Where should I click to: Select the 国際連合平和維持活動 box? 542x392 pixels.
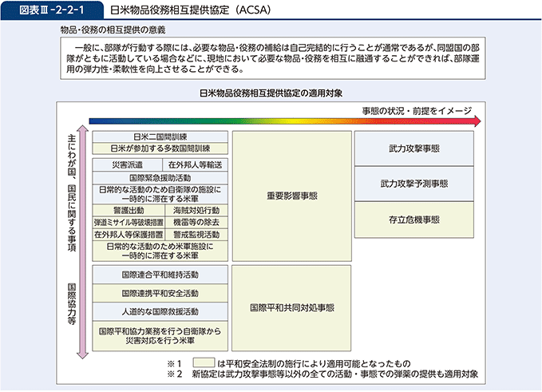pos(160,275)
